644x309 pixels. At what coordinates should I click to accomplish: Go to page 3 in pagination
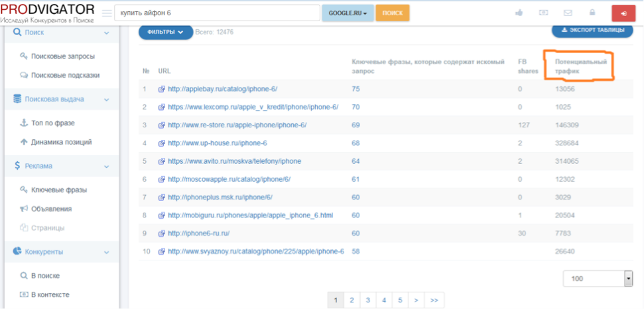(368, 300)
